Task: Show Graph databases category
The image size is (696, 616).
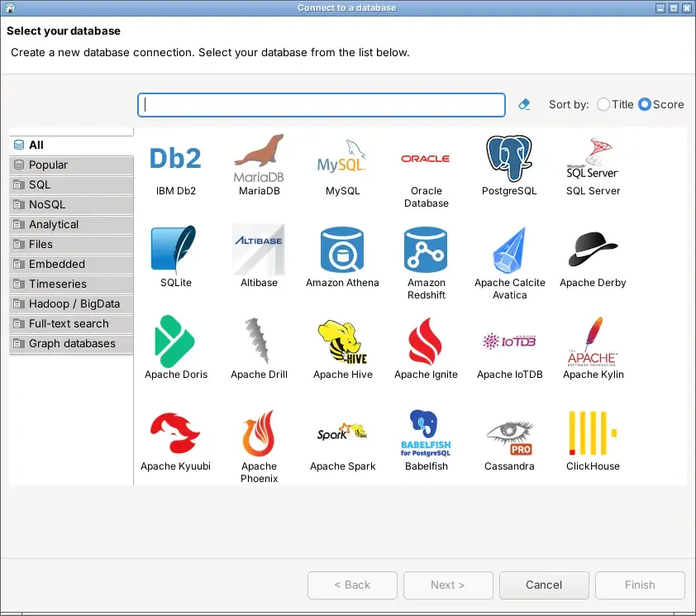Action: point(71,344)
